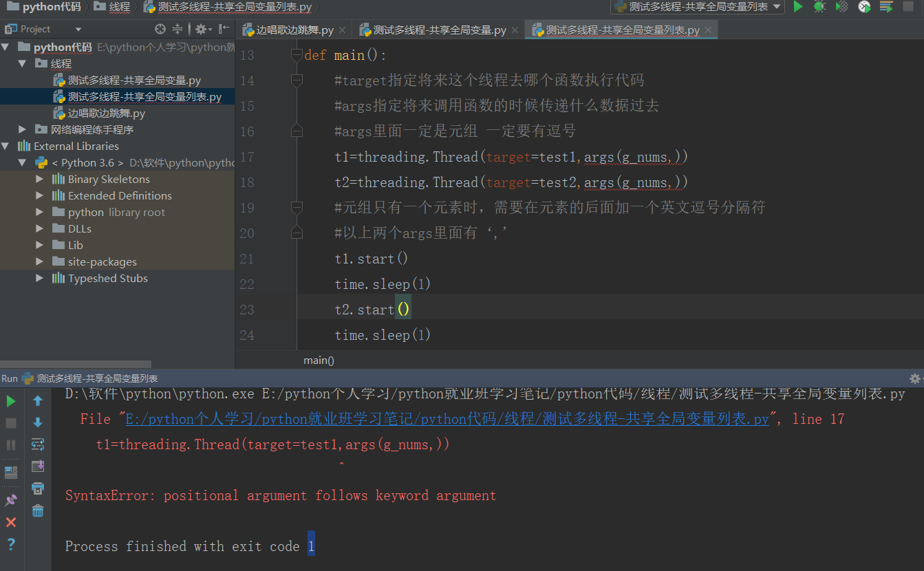Expand the Lib folder
924x571 pixels.
tap(39, 245)
